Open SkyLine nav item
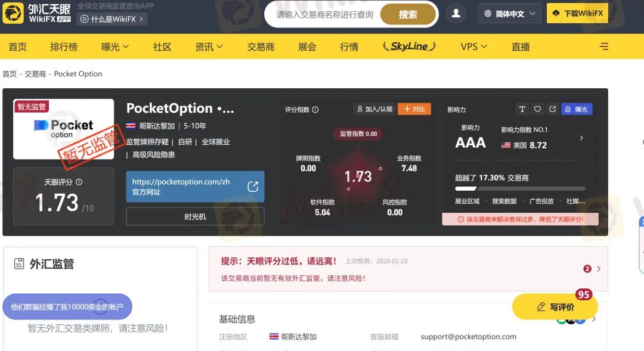The width and height of the screenshot is (644, 351). [409, 46]
